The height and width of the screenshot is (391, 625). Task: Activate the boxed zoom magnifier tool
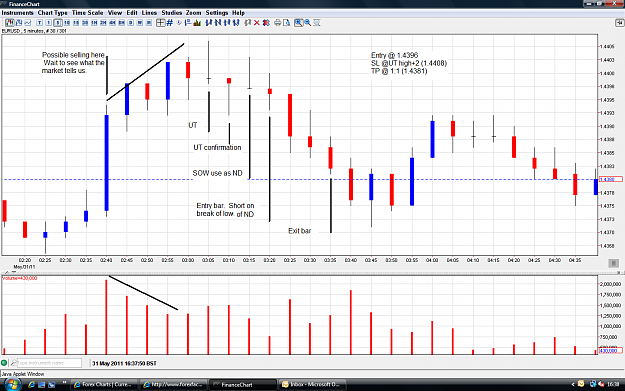point(298,23)
